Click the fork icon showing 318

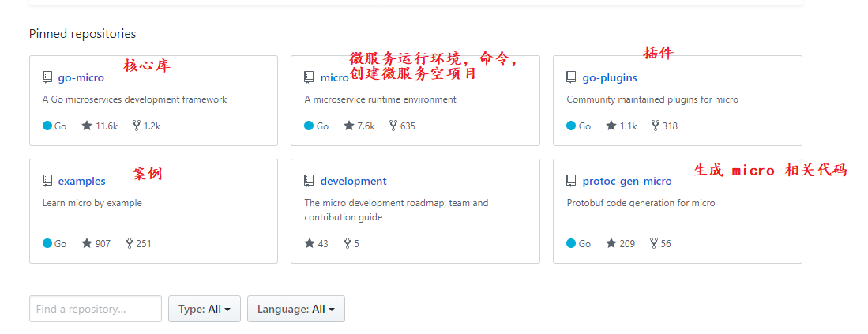[656, 126]
